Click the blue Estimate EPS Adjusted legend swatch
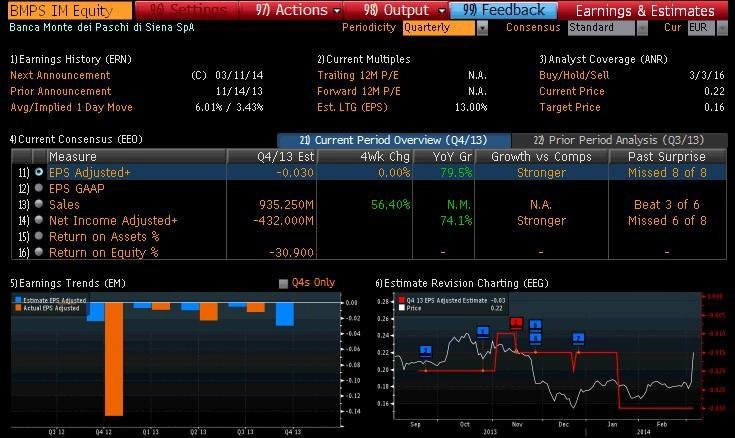This screenshot has height=438, width=735. click(18, 300)
